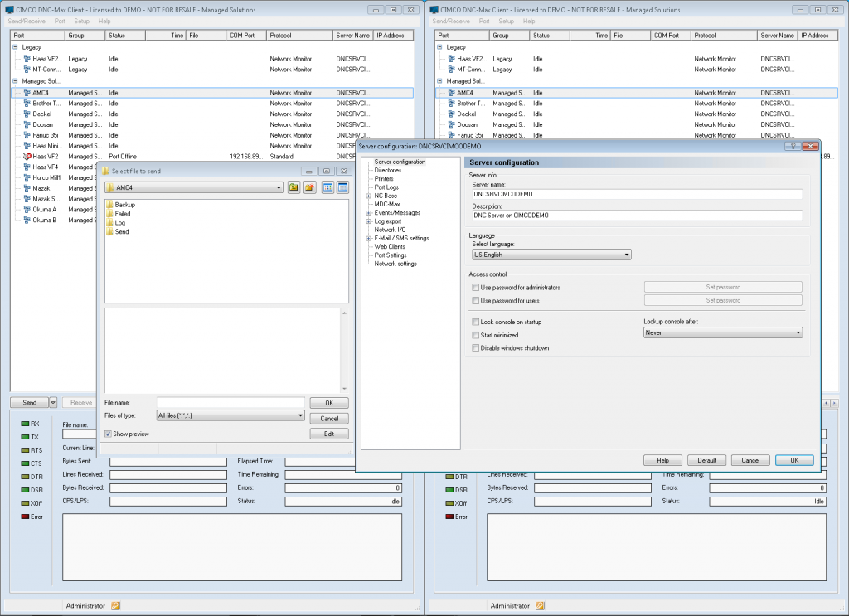Enable Use password for users
This screenshot has height=616, width=849.
click(475, 300)
